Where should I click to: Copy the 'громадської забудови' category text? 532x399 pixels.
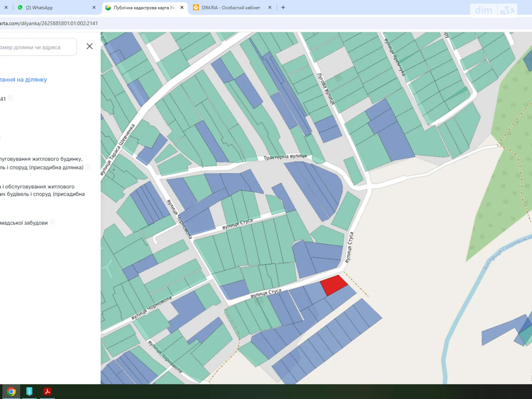pyautogui.click(x=53, y=222)
